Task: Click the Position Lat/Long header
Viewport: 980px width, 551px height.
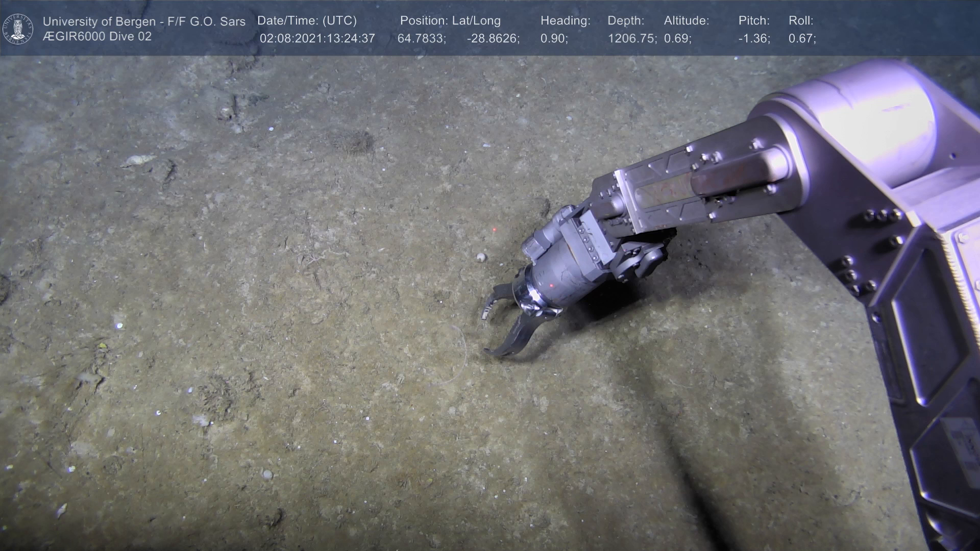Action: click(x=450, y=21)
